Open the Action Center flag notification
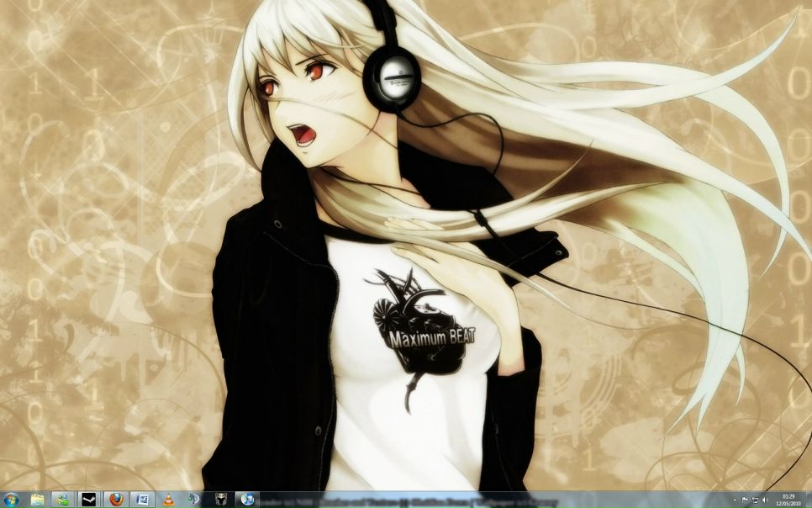The height and width of the screenshot is (508, 812). coord(745,500)
